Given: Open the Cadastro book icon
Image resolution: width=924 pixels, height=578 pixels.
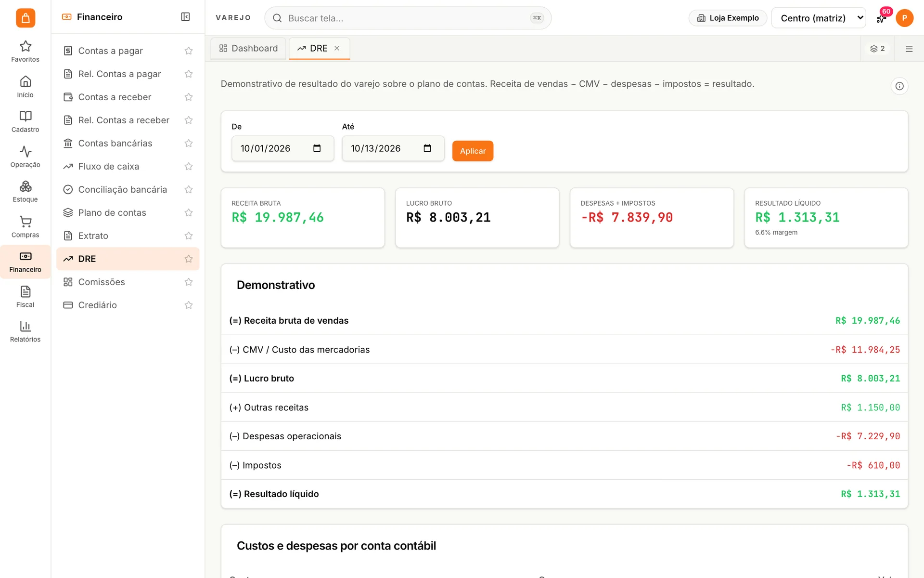Looking at the screenshot, I should coord(25,122).
